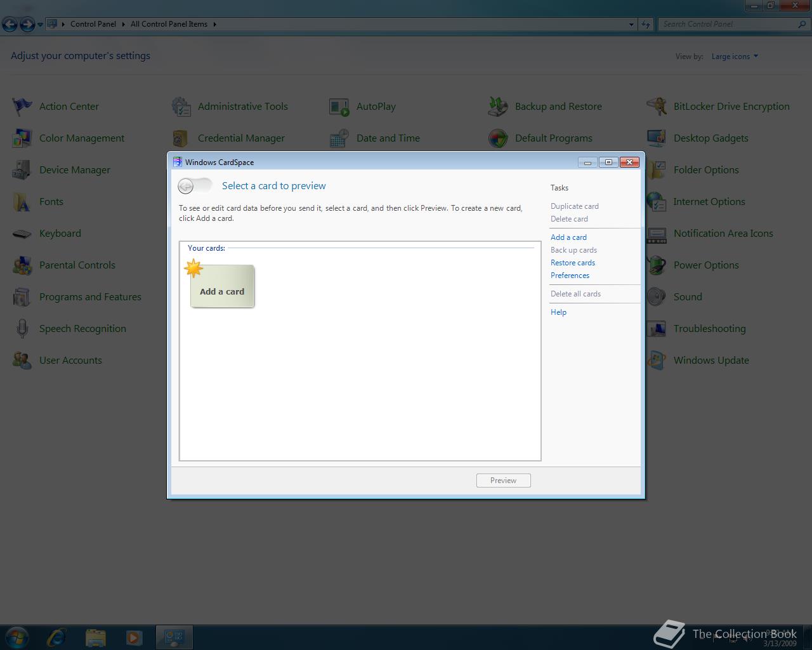Click the Back up cards link

[x=573, y=250]
